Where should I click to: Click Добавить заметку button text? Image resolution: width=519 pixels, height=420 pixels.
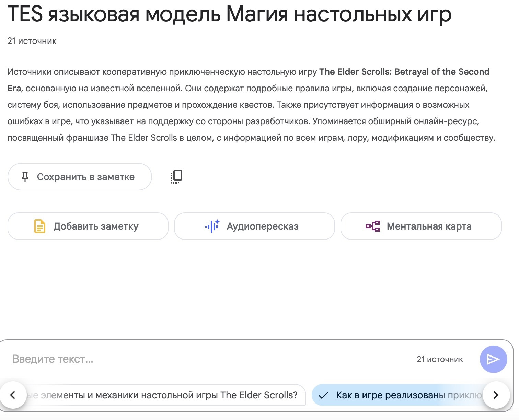(x=96, y=226)
